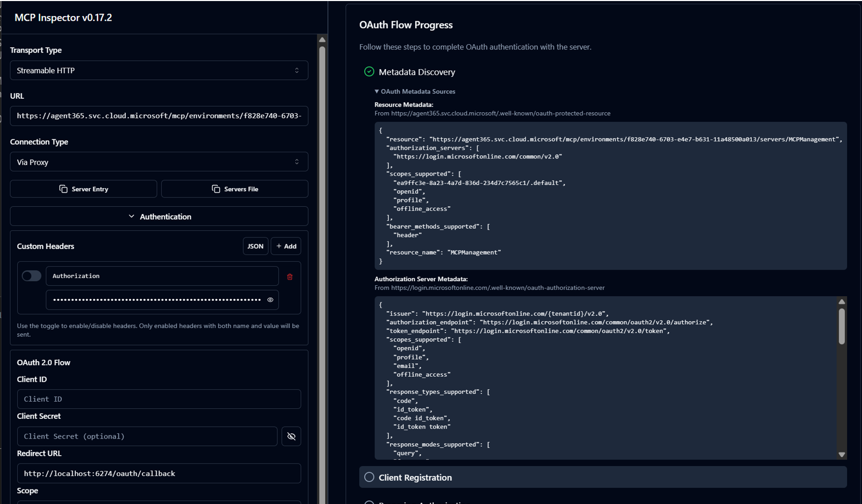Viewport: 862px width, 504px height.
Task: Add a new custom header
Action: pos(286,246)
